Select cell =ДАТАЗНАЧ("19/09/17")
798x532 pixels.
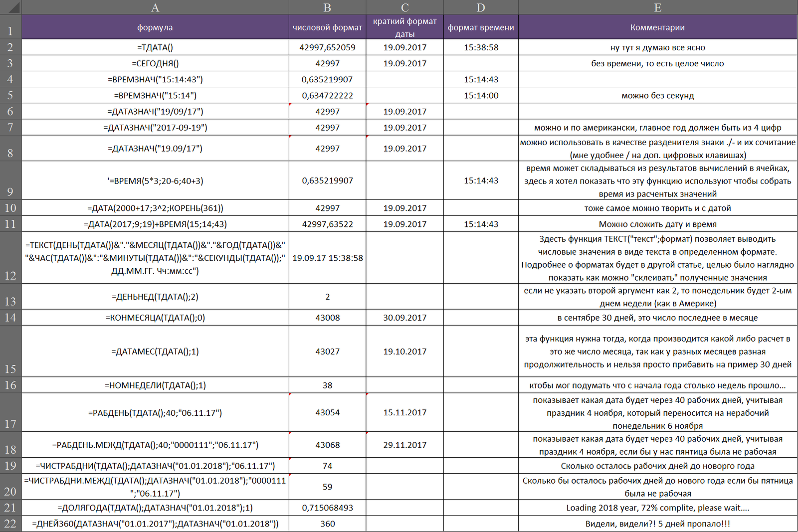tap(155, 111)
